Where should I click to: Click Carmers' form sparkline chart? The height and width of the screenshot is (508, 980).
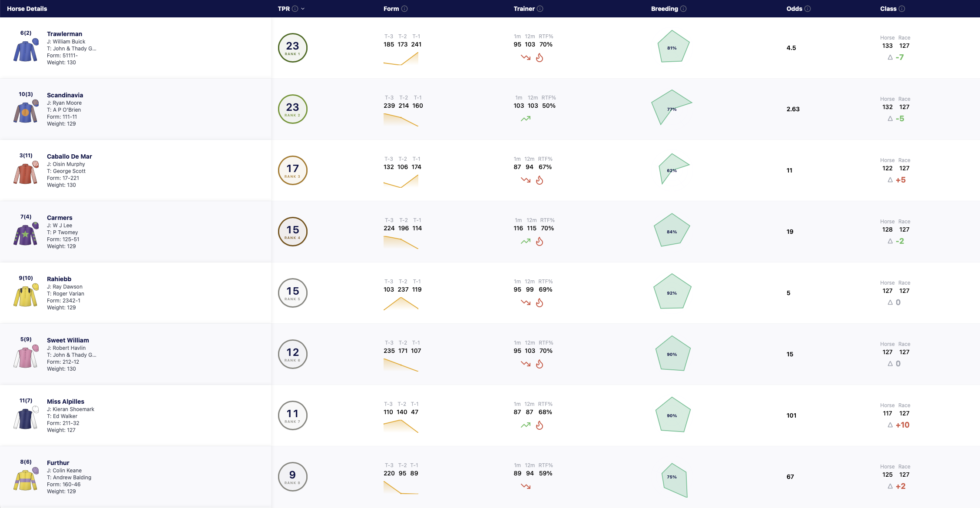pyautogui.click(x=401, y=242)
